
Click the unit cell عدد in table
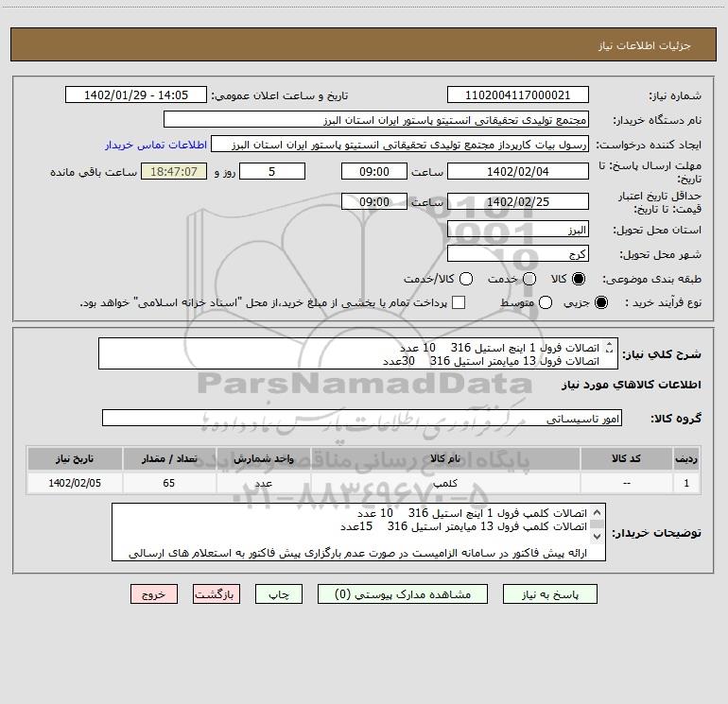click(263, 483)
